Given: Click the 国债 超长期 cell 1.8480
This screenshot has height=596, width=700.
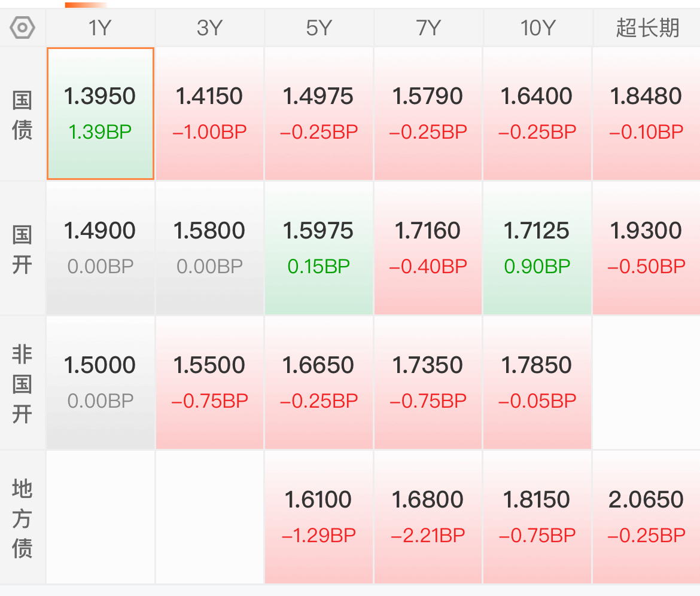Looking at the screenshot, I should [646, 114].
